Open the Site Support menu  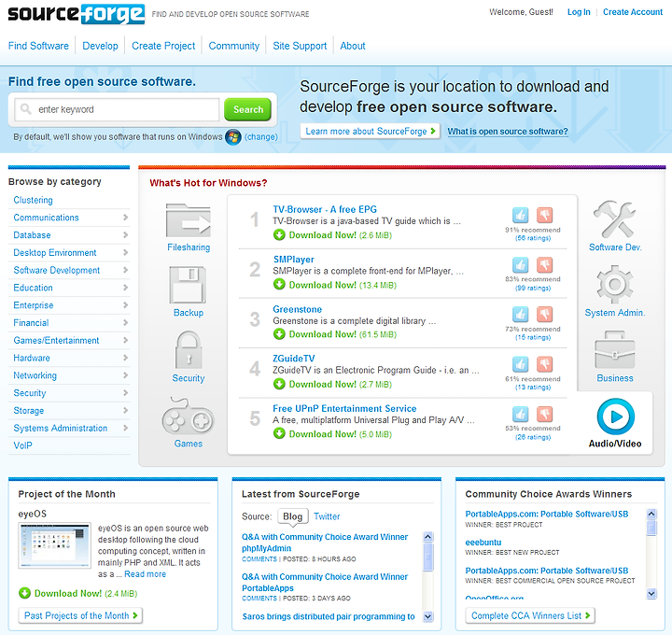pos(300,46)
